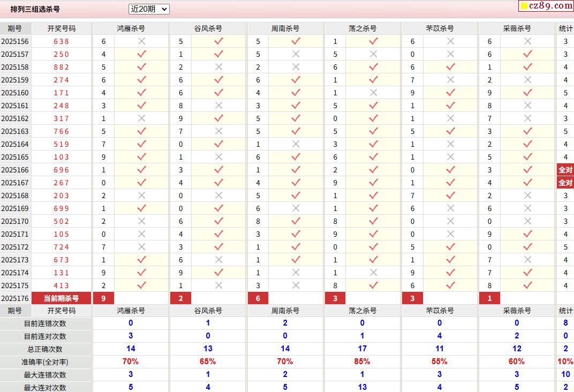Click period number 2025176
574x392 pixels.
[15, 298]
